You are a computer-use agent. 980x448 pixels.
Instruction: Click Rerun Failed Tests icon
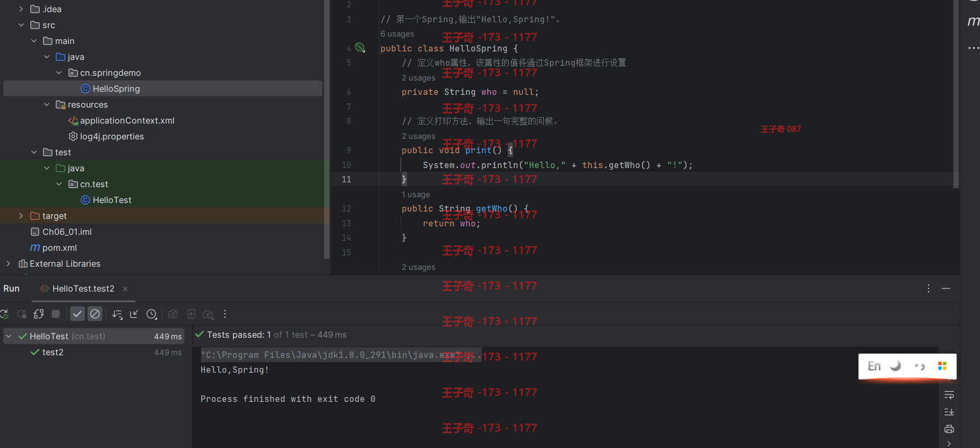[x=22, y=314]
